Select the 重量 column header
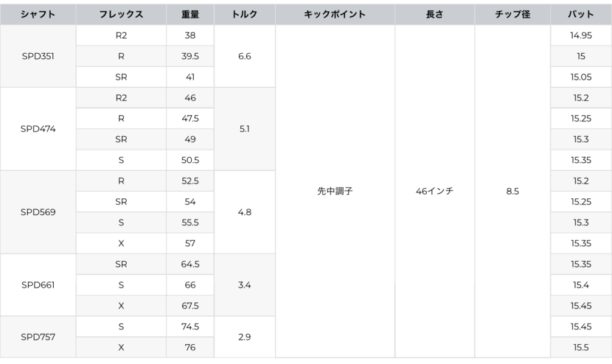 (x=190, y=14)
